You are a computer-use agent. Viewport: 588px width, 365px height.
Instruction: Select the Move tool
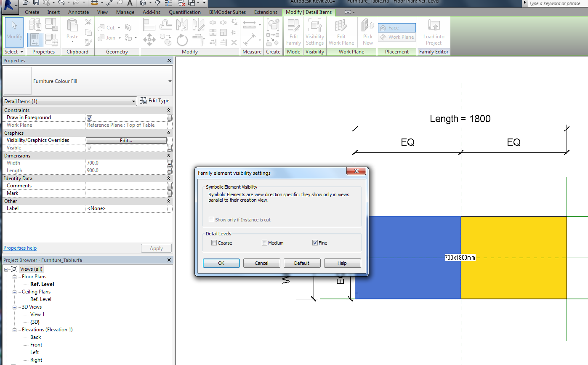pos(149,40)
